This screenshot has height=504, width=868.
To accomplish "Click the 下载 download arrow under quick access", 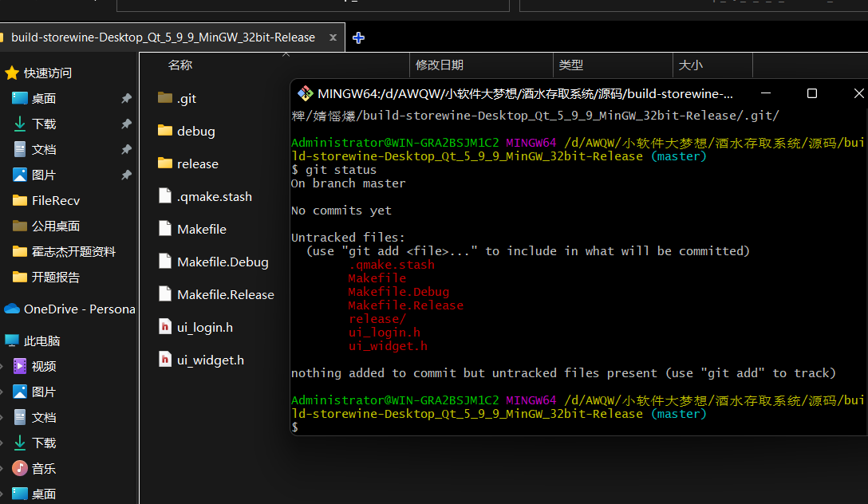I will tap(19, 124).
